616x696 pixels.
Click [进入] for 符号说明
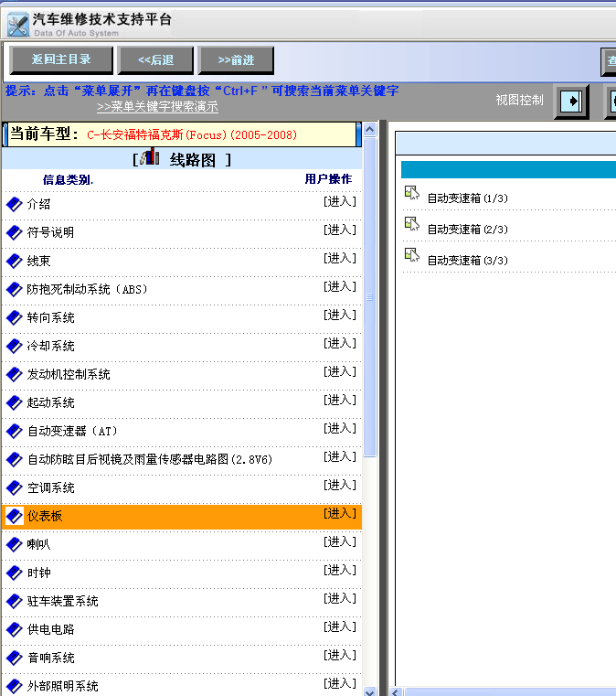tap(340, 230)
